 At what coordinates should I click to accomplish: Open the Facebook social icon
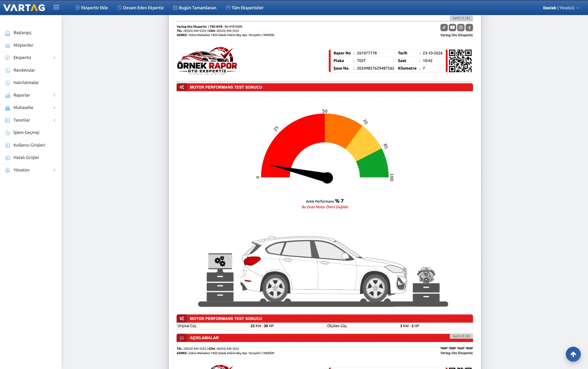pos(469,28)
